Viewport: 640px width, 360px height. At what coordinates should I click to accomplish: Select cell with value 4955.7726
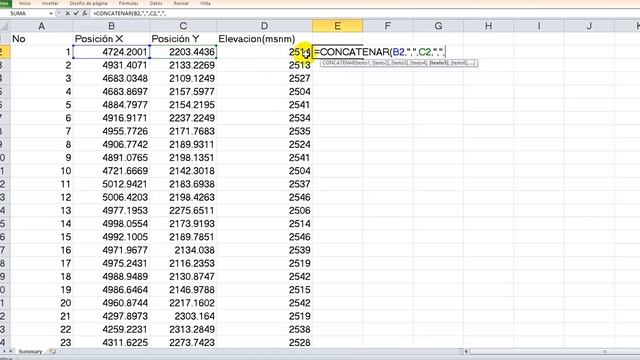click(111, 131)
